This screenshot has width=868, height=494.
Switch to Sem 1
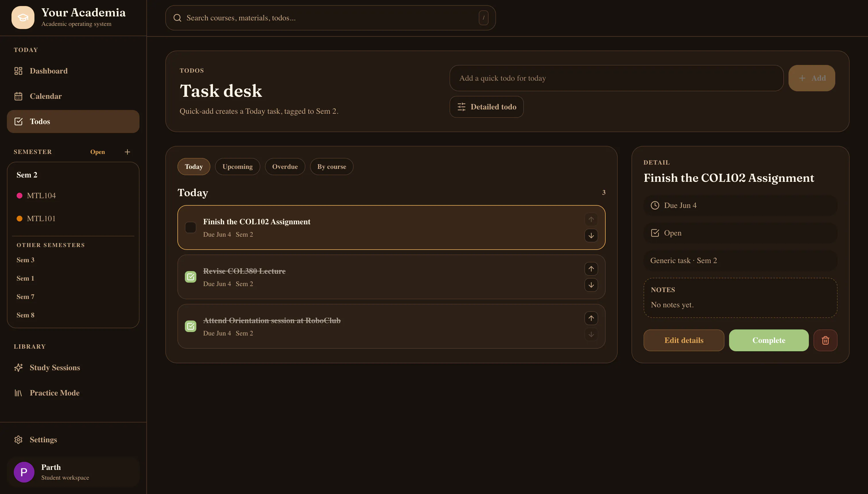tap(26, 278)
